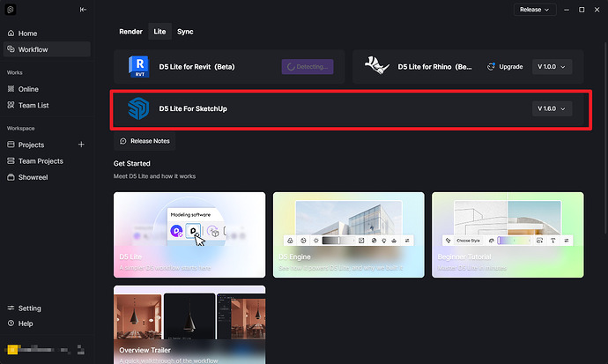Switch to the Render tab
The height and width of the screenshot is (364, 608).
130,32
